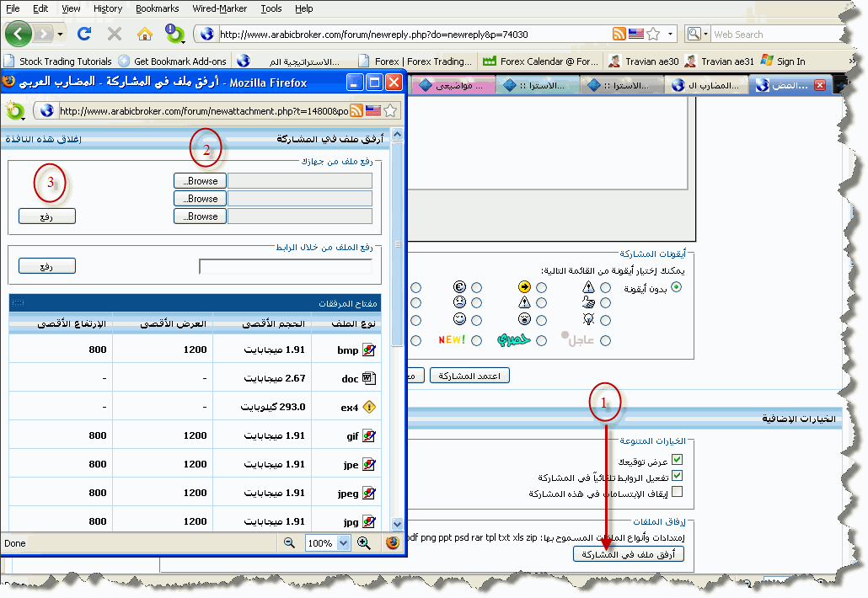Click the RSS feed icon in address bar

click(619, 34)
